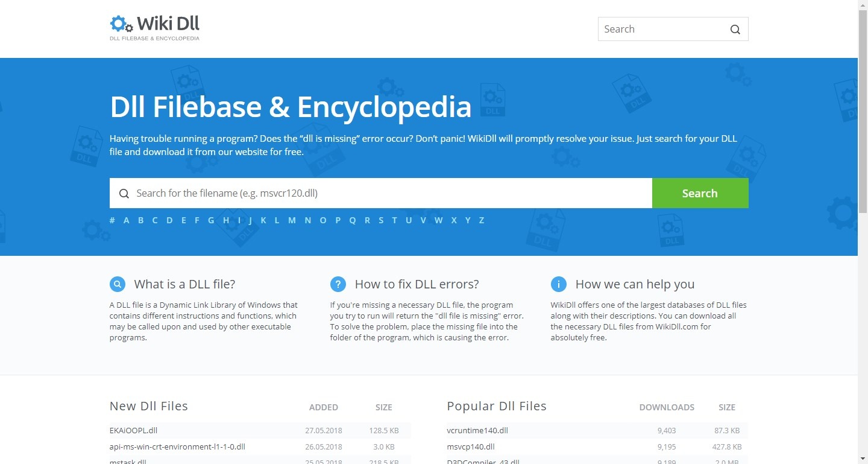Click the question mark icon beside 'How to fix DLL errors?'
The height and width of the screenshot is (464, 868).
click(x=338, y=284)
